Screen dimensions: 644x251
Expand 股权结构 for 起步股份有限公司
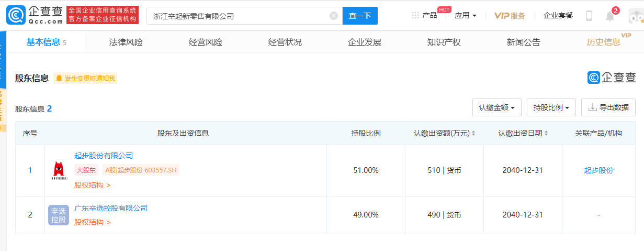93,185
